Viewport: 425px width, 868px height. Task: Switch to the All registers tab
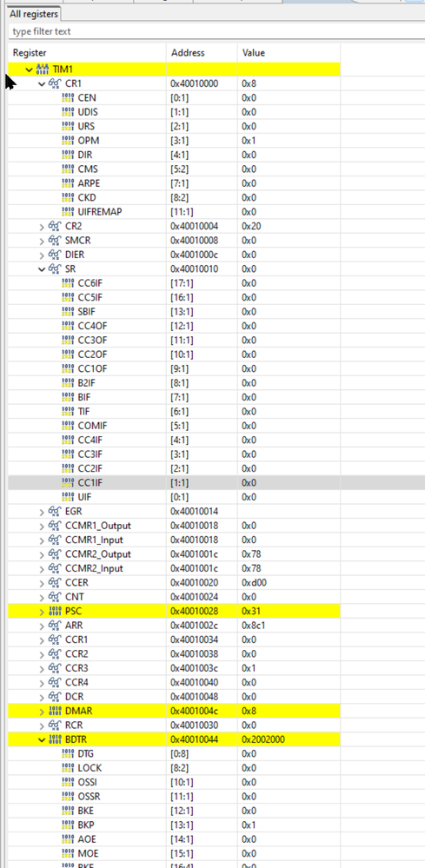click(33, 13)
